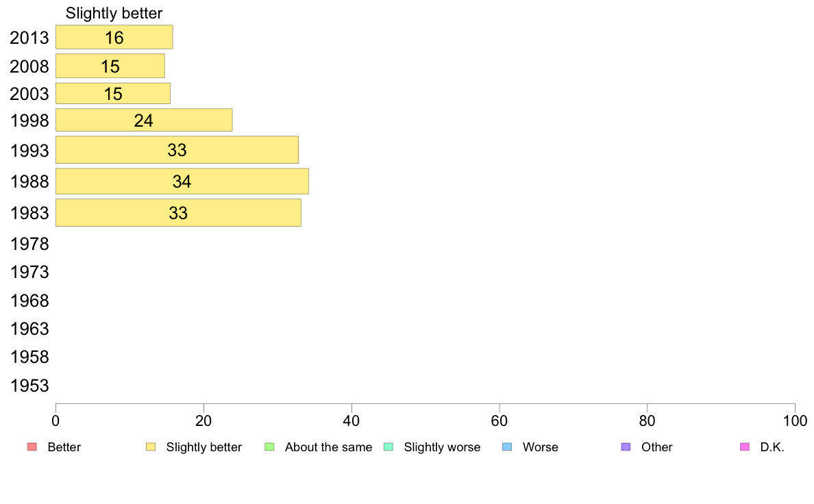Click the blue Worse legend swatch

coord(507,447)
